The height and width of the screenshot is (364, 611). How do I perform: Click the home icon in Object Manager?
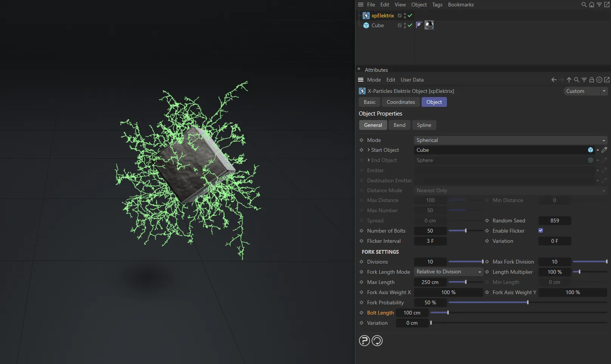[592, 5]
